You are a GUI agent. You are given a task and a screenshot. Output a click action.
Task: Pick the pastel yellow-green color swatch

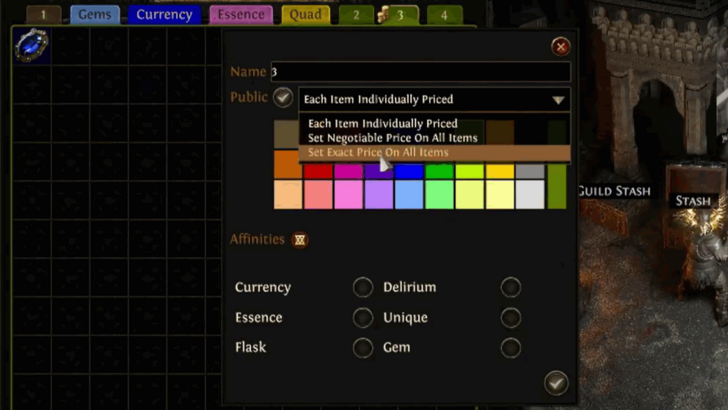[469, 195]
